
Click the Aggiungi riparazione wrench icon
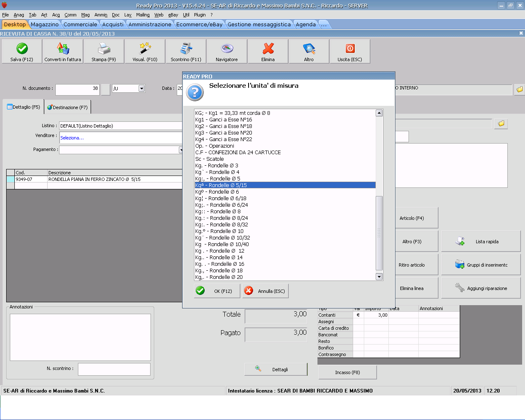tap(459, 288)
